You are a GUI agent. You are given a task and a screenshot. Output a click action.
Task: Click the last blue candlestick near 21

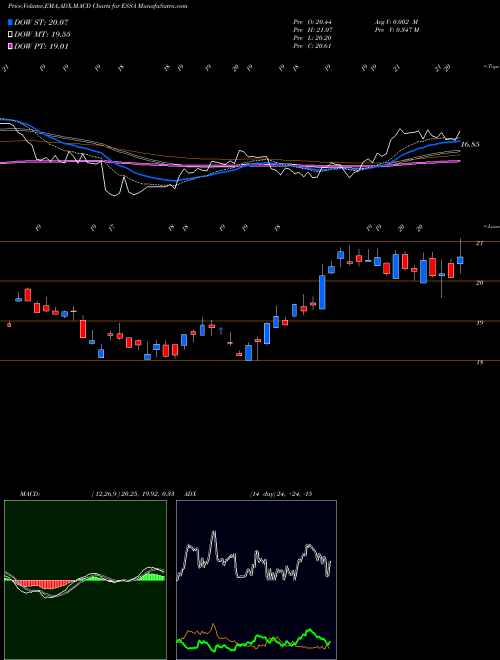point(460,260)
